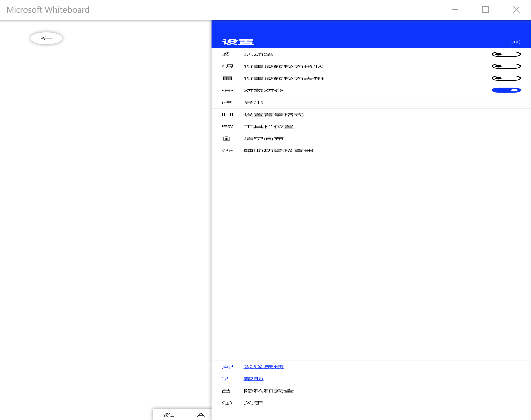Click the 发送反馈 link

pyautogui.click(x=264, y=367)
